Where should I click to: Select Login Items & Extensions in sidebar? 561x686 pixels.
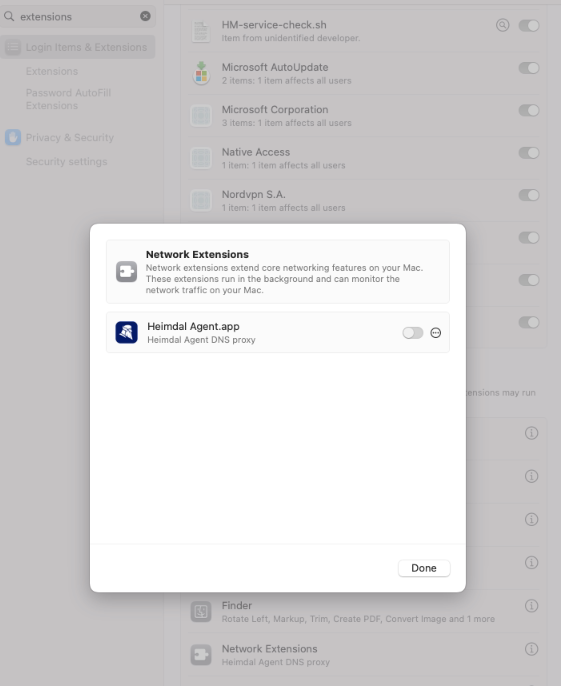78,47
